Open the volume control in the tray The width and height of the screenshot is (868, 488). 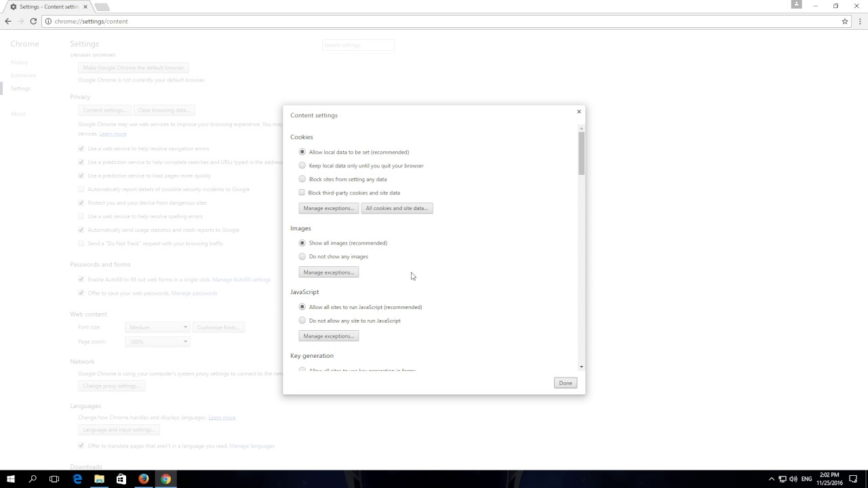(793, 479)
